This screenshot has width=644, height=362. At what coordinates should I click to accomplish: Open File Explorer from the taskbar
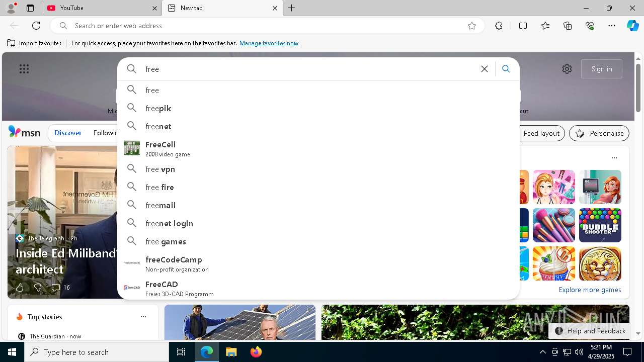coord(231,352)
